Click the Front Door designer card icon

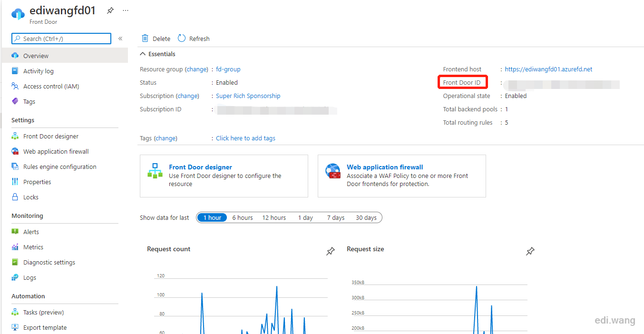[x=155, y=171]
